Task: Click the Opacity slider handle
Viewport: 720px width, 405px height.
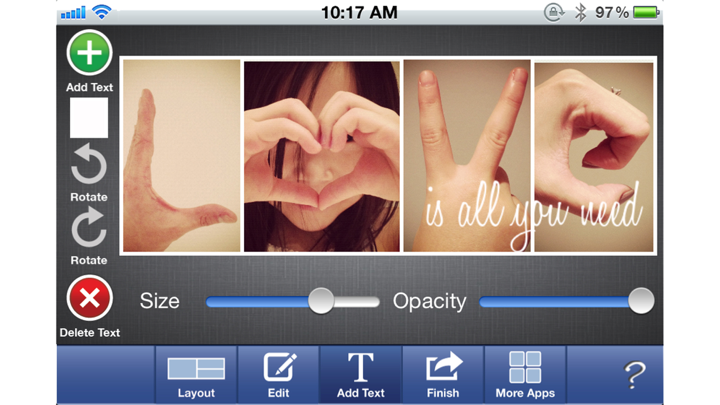Action: (x=641, y=301)
